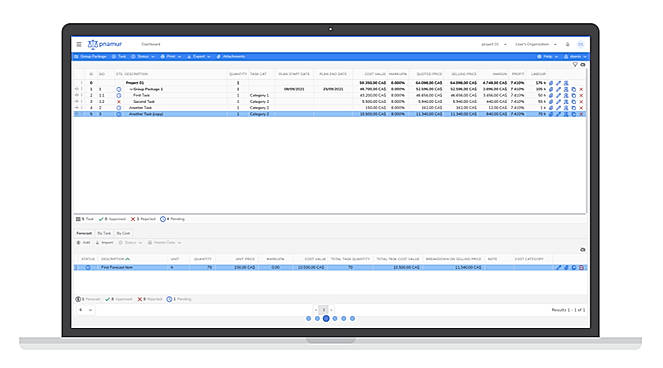Click Add in forecast toolbar
Viewport: 663px width, 368px height.
tap(83, 243)
